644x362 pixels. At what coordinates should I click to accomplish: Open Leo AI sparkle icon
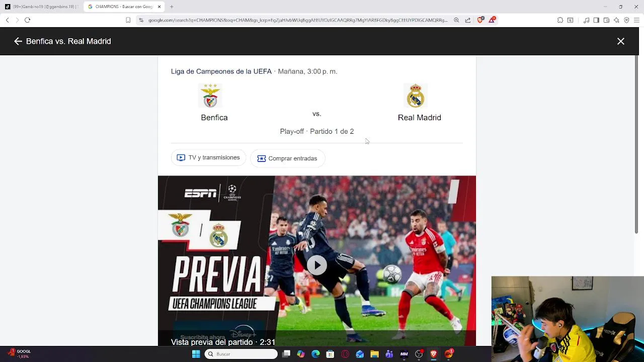pos(616,20)
